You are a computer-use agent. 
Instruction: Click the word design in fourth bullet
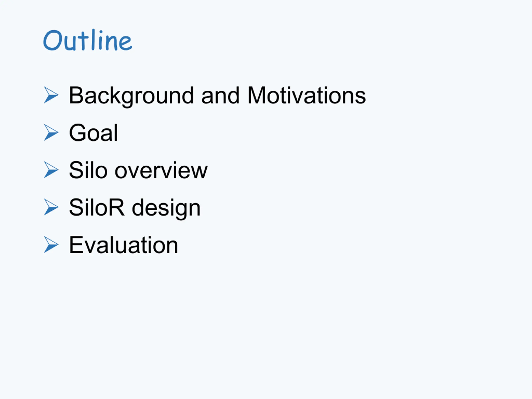(x=166, y=208)
